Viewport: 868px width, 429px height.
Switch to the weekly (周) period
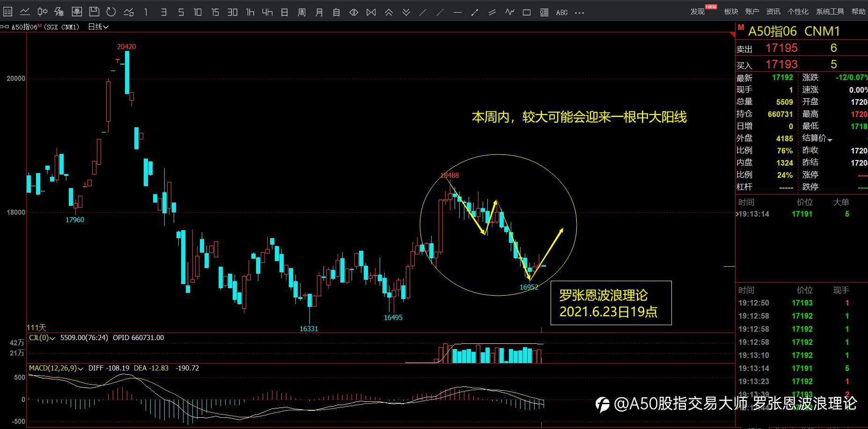coord(302,12)
